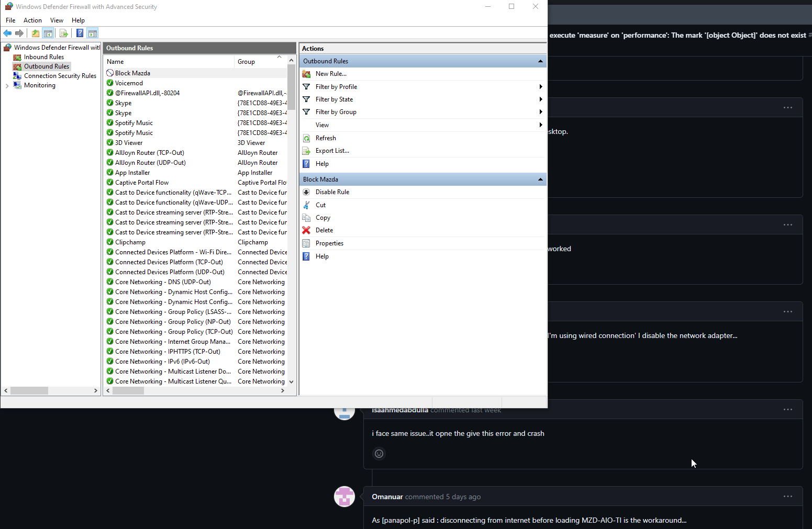Click Disable Rule action
The image size is (812, 529).
(332, 192)
